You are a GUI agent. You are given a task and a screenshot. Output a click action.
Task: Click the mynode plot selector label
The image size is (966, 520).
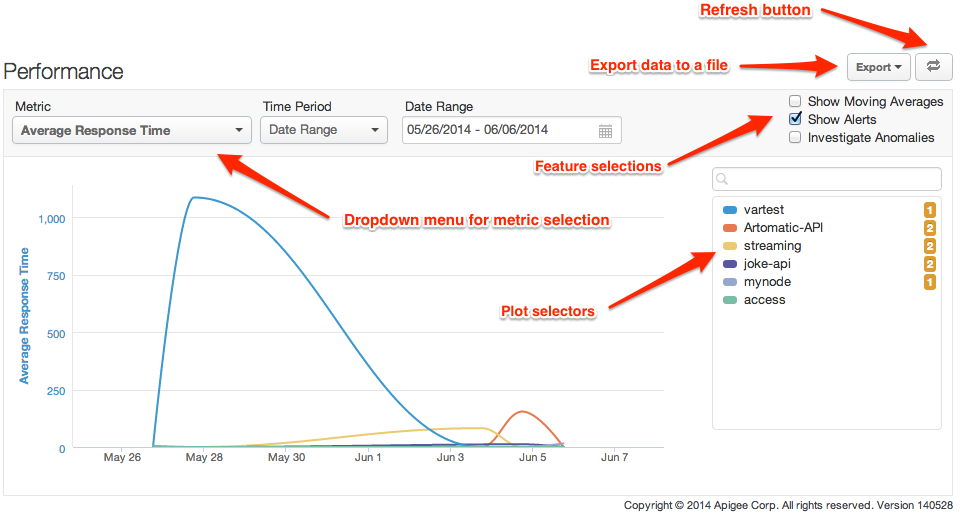767,282
